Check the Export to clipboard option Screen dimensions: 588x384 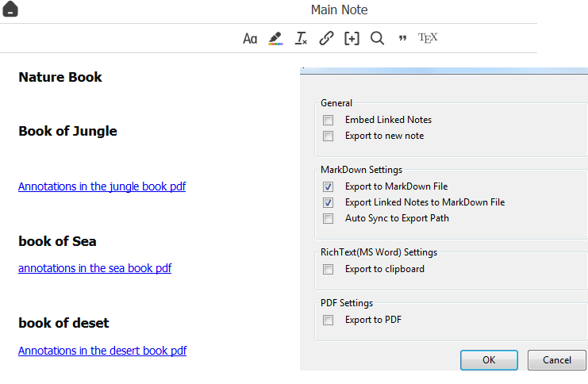pos(329,269)
